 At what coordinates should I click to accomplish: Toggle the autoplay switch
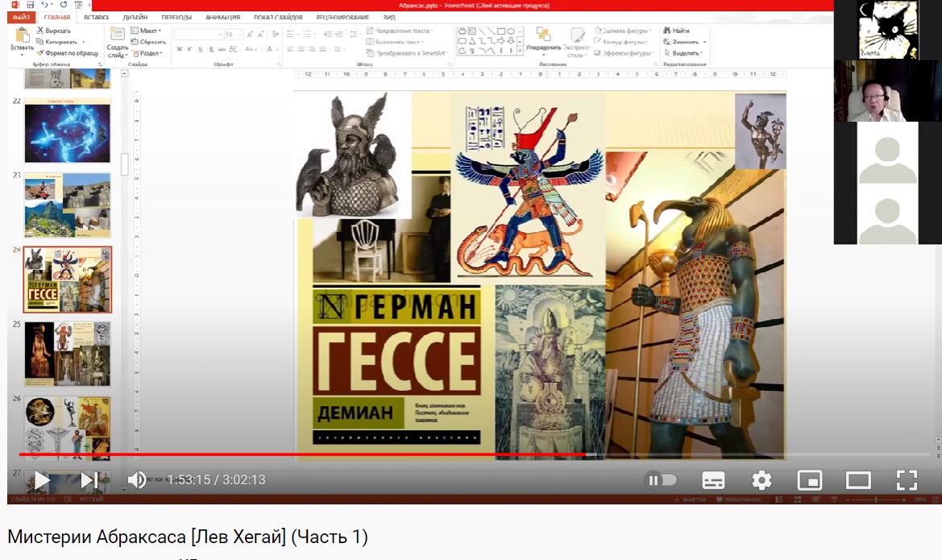click(x=660, y=480)
